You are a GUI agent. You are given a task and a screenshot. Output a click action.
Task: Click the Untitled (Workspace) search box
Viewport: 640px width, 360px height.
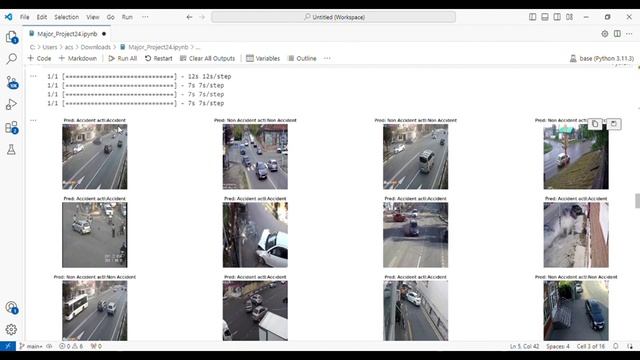(x=333, y=17)
